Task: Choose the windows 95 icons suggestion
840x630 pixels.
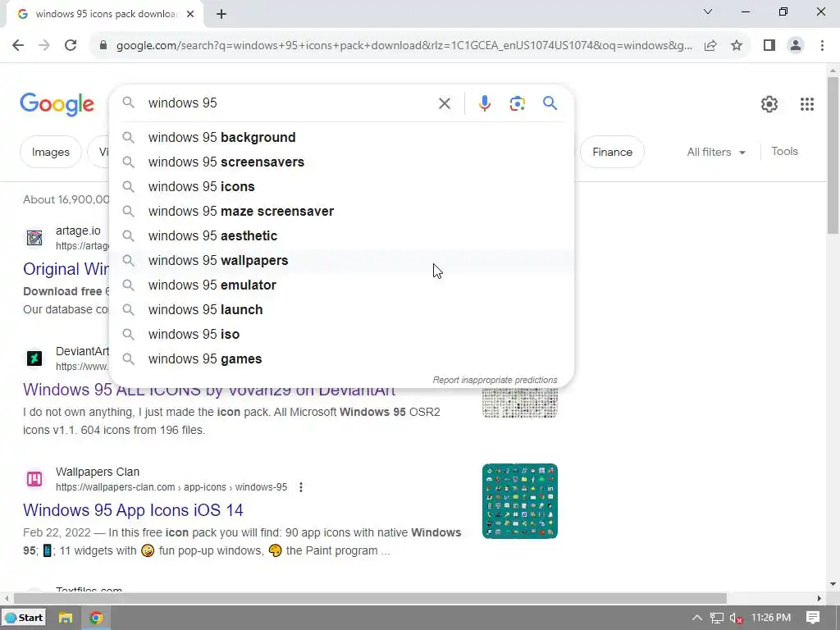Action: (341, 186)
